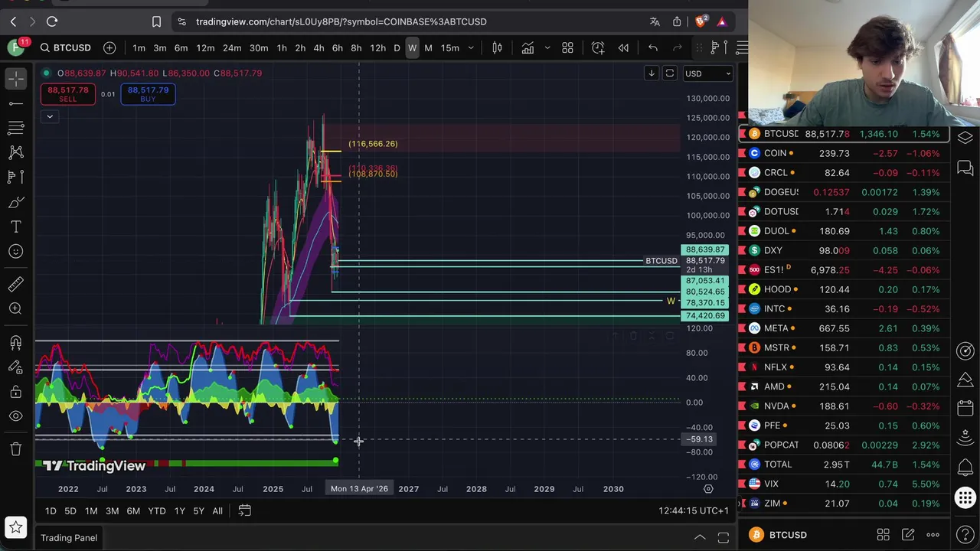Open indicator templates grid icon
This screenshot has width=980, height=551.
(x=567, y=48)
